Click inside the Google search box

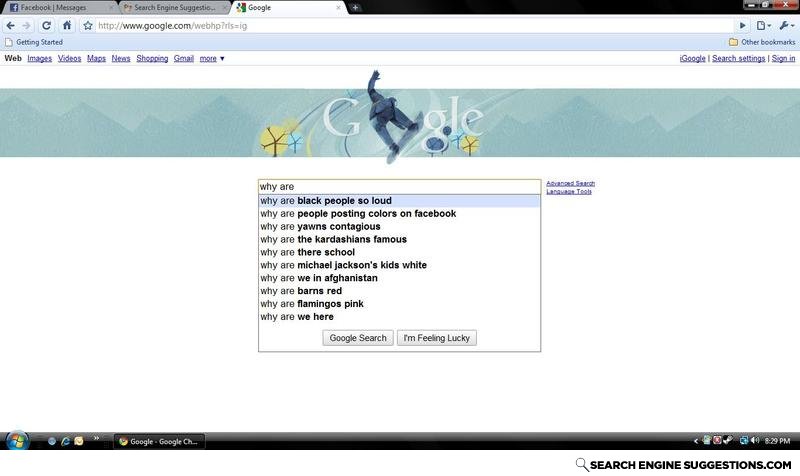coord(399,186)
